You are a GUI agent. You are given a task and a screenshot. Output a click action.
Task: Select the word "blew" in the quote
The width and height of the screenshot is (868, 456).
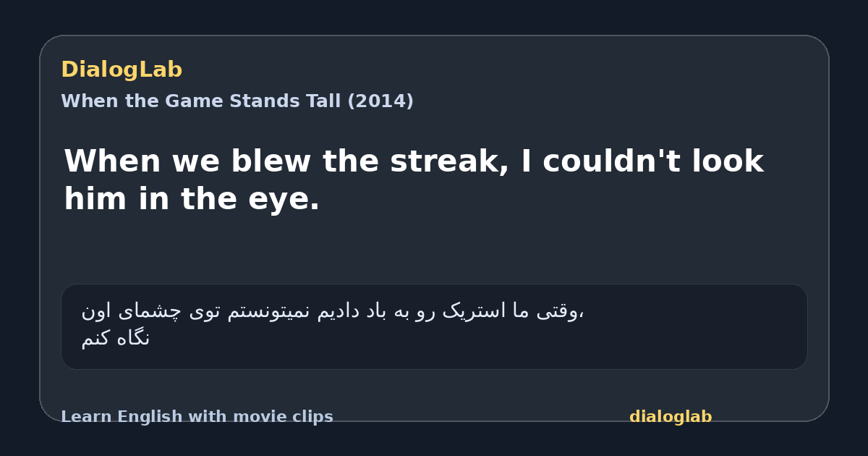pos(272,161)
